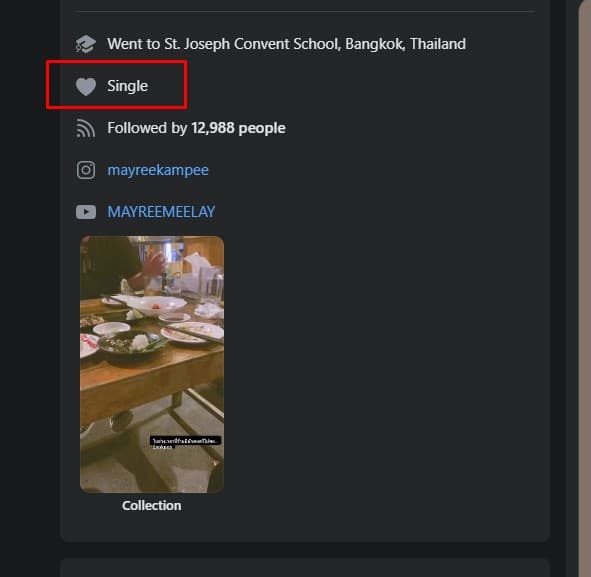The width and height of the screenshot is (591, 577).
Task: Click the Instagram logo icon
Action: click(x=86, y=170)
